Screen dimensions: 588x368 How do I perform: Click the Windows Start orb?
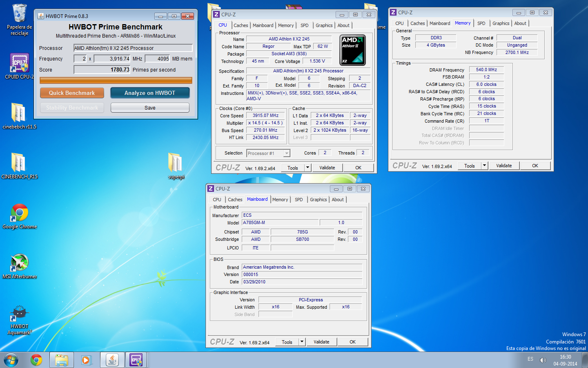(11, 360)
